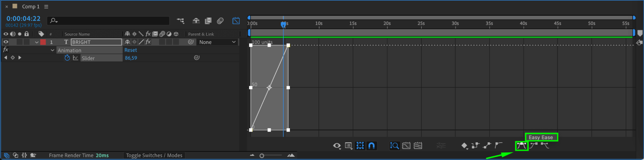
Task: Convert selected keyframes to Linear
Action: point(487,146)
